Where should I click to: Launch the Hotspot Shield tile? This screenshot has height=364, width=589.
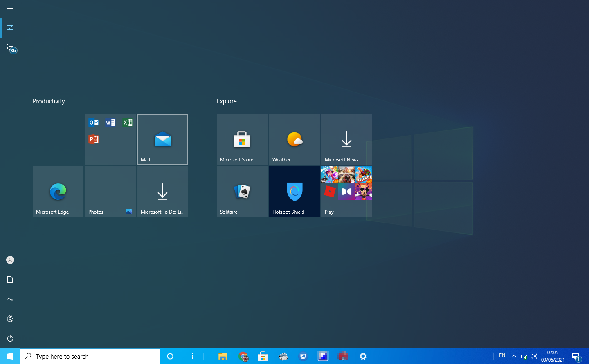[294, 192]
